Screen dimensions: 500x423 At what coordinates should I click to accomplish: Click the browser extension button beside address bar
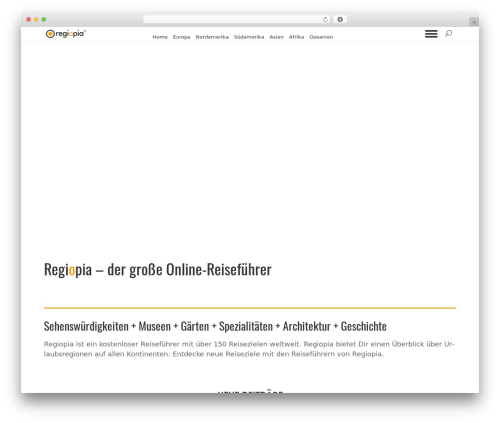pyautogui.click(x=340, y=20)
